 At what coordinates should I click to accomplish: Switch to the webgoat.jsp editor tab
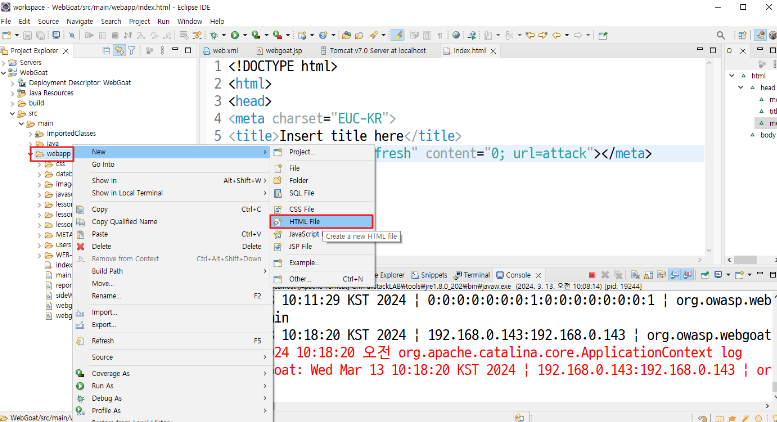point(279,51)
